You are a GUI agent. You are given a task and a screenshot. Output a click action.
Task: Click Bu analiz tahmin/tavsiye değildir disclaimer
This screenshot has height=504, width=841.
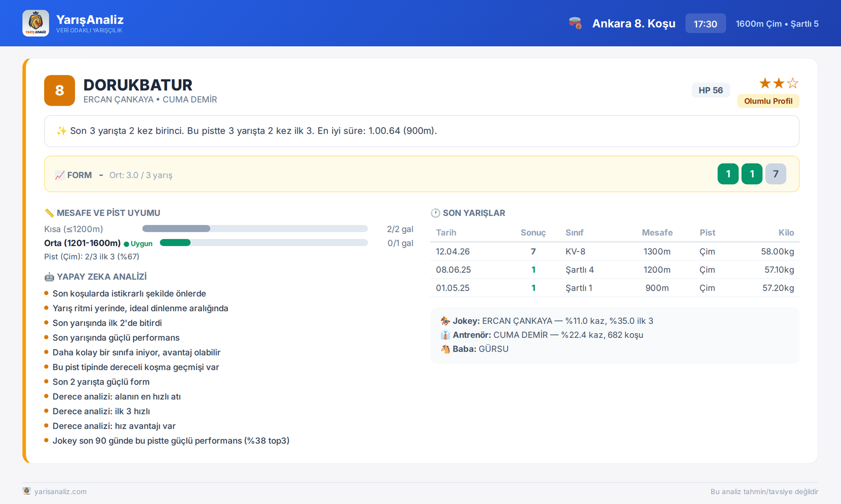pyautogui.click(x=764, y=491)
